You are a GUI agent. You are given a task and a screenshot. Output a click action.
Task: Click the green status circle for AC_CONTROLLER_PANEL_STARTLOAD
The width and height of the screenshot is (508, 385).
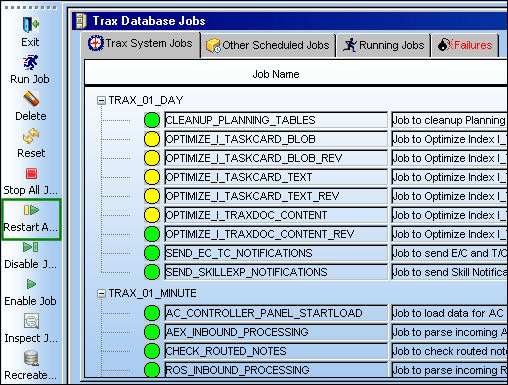point(152,313)
